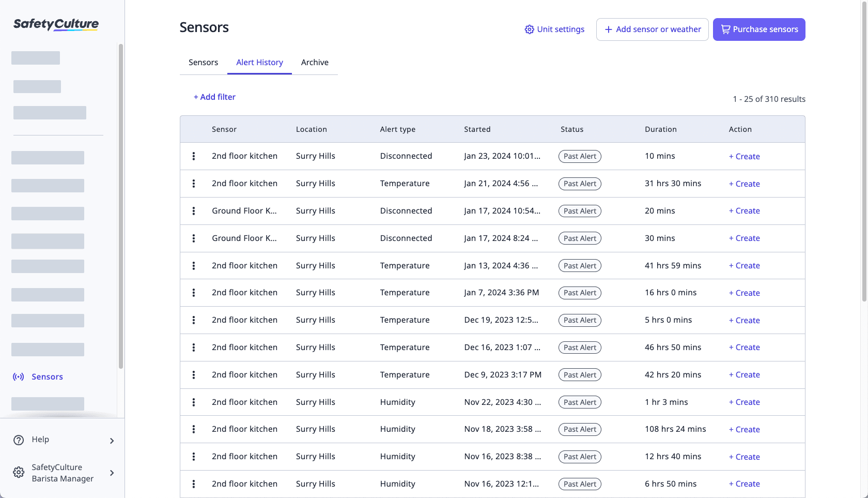Switch to the Sensors tab
868x498 pixels.
pos(203,62)
